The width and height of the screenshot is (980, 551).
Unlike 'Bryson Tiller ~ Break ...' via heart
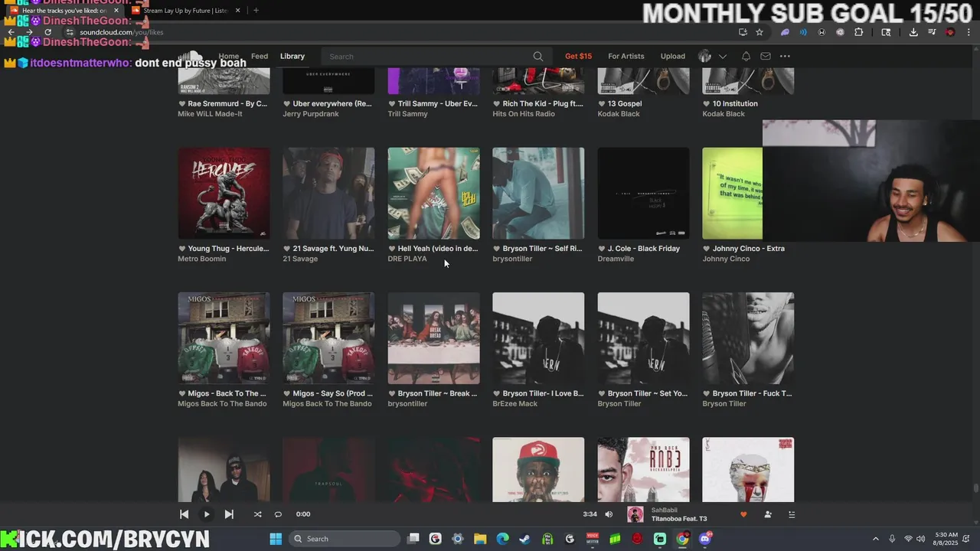(392, 393)
